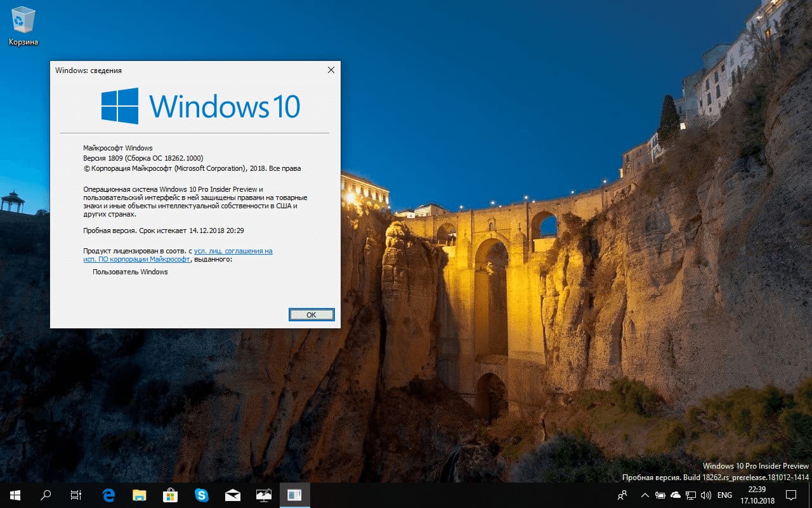Expand hidden system tray icons
Viewport: 812px width, 508px height.
click(645, 495)
